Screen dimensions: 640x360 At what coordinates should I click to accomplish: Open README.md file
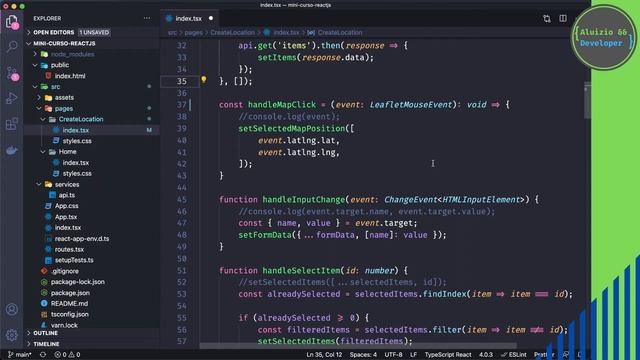point(69,303)
